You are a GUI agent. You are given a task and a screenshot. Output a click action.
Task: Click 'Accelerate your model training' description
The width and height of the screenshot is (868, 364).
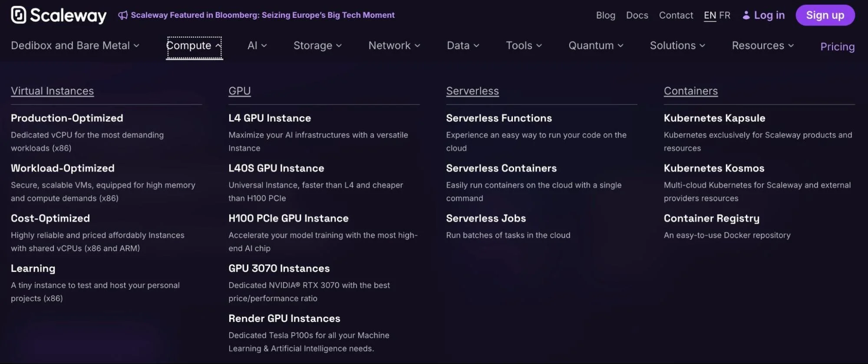323,242
